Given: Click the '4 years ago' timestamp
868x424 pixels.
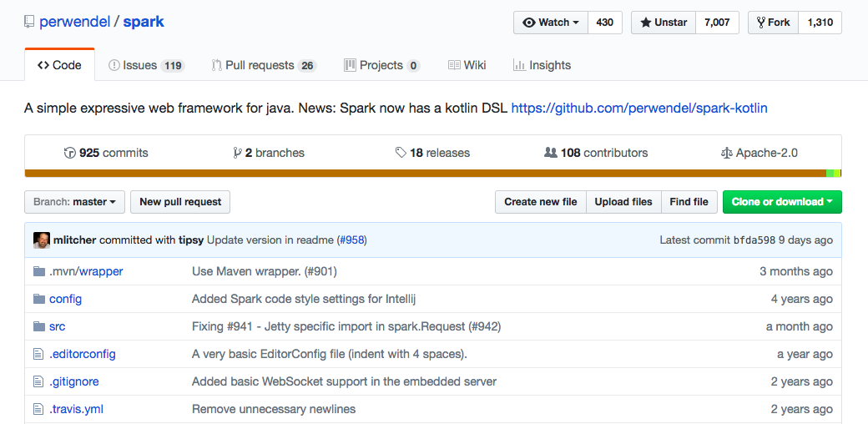Looking at the screenshot, I should click(x=801, y=299).
